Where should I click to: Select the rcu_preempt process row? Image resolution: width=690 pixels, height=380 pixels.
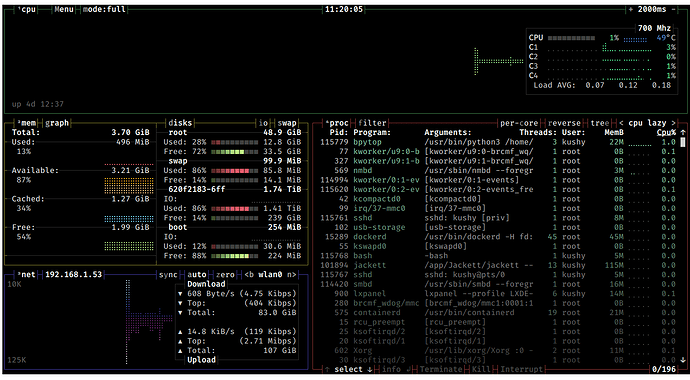(498, 322)
